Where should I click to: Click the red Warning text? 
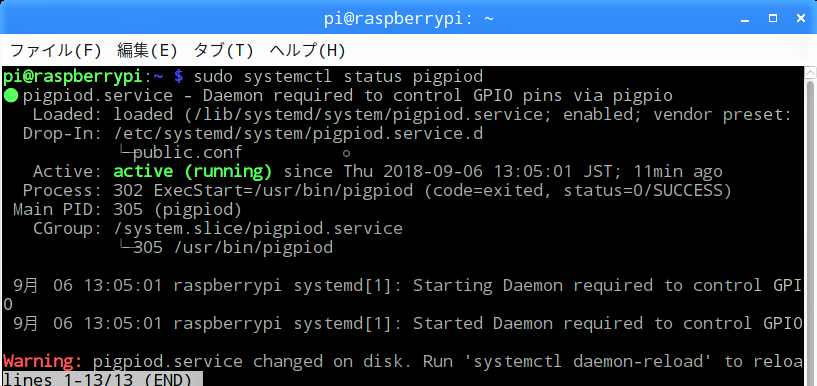43,361
